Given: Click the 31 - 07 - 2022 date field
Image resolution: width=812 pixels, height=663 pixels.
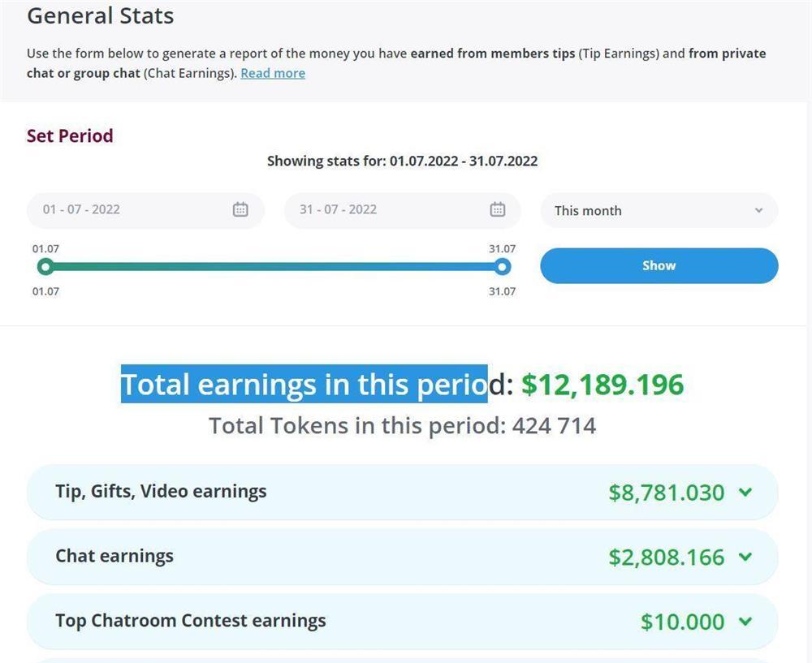Looking at the screenshot, I should [x=382, y=209].
